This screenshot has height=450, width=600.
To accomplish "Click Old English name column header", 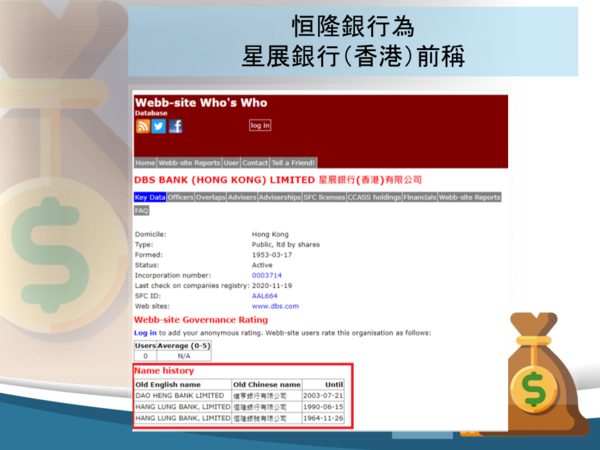I will click(x=183, y=385).
